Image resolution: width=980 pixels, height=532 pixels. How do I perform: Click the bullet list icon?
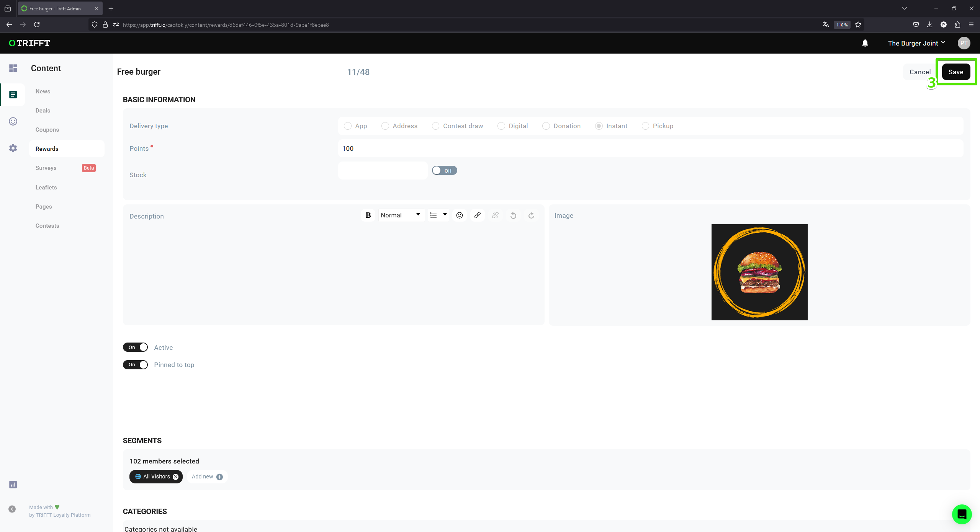click(433, 215)
